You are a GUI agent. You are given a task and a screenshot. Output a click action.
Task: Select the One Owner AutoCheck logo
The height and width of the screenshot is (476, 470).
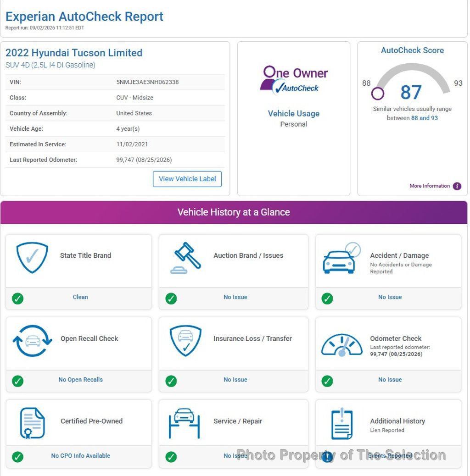pos(294,80)
